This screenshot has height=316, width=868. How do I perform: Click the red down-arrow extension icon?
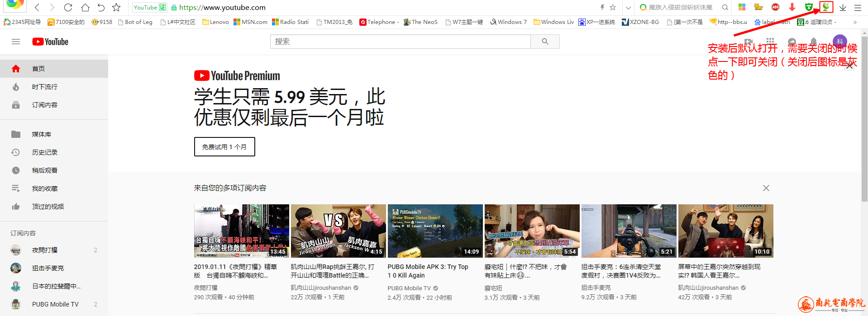click(792, 7)
